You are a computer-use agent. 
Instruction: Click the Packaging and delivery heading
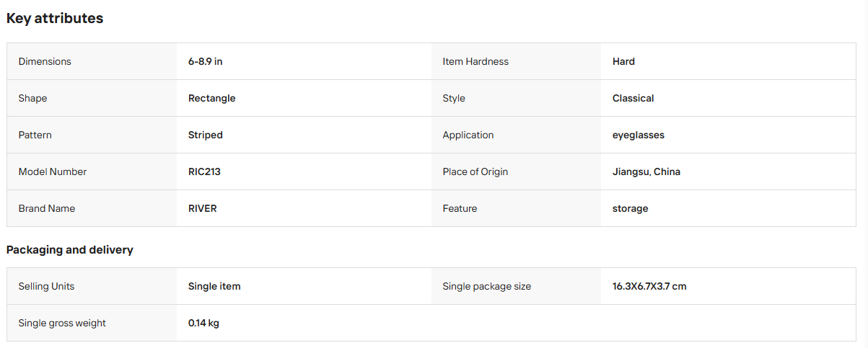[70, 250]
